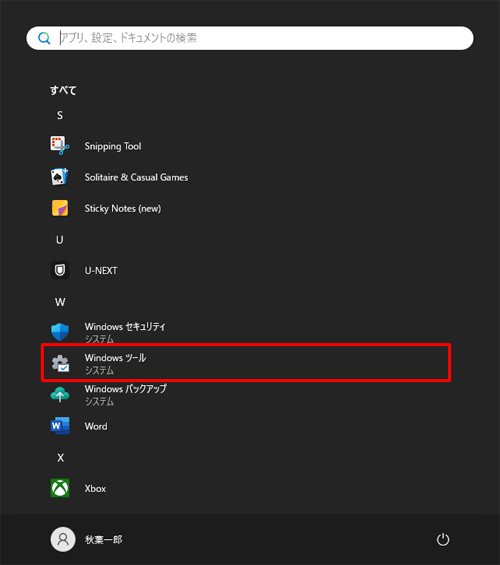This screenshot has width=500, height=565.
Task: Jump via the S letter header
Action: [60, 115]
